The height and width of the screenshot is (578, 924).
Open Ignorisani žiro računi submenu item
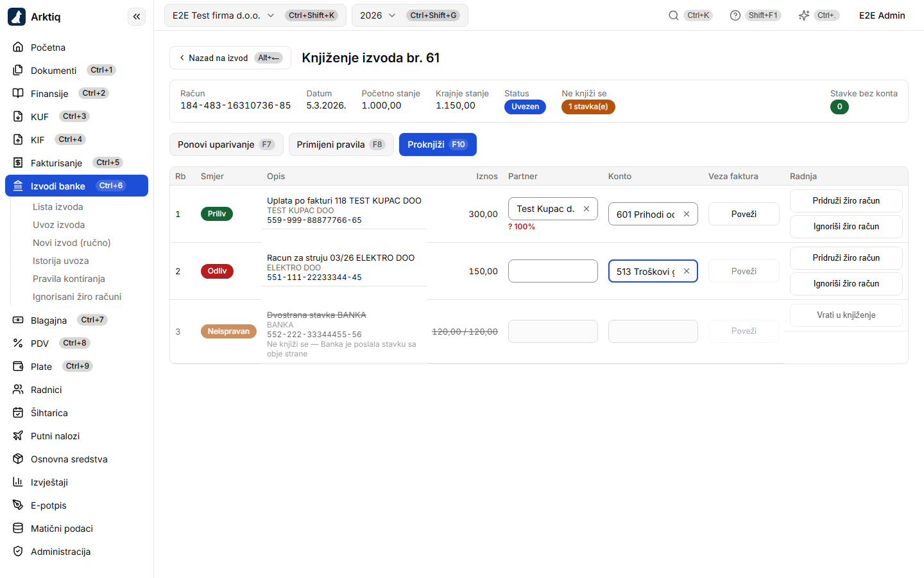coord(77,297)
